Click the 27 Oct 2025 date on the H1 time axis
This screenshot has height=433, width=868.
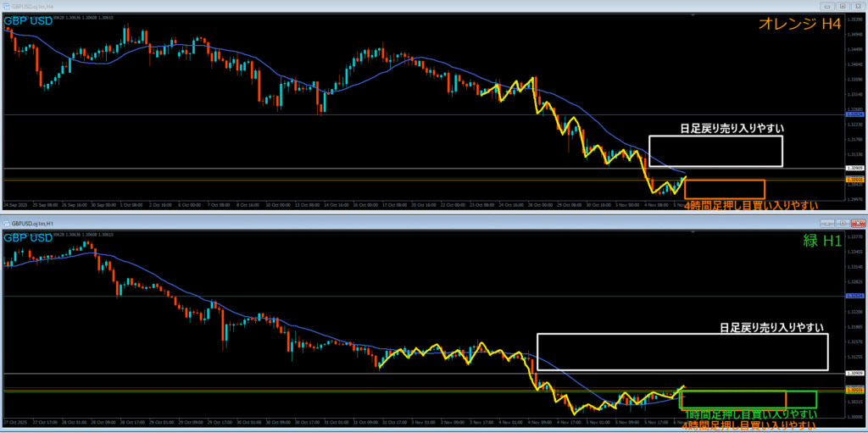point(14,423)
